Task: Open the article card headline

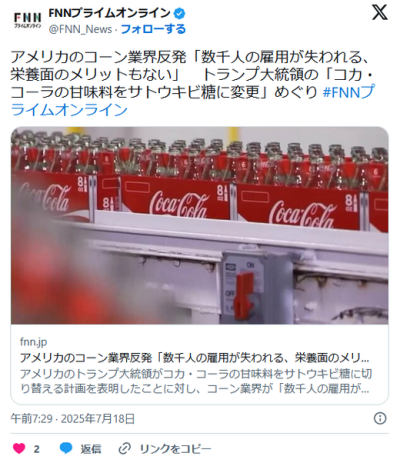Action: (195, 358)
